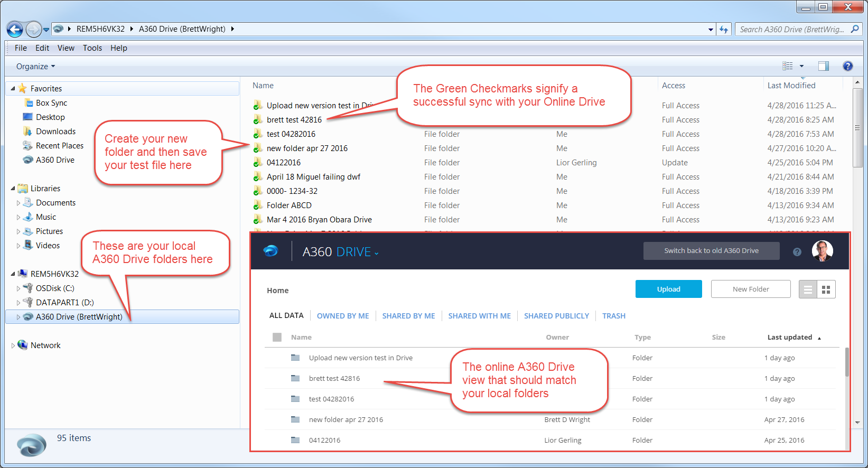
Task: Click the change view icon
Action: tap(788, 66)
